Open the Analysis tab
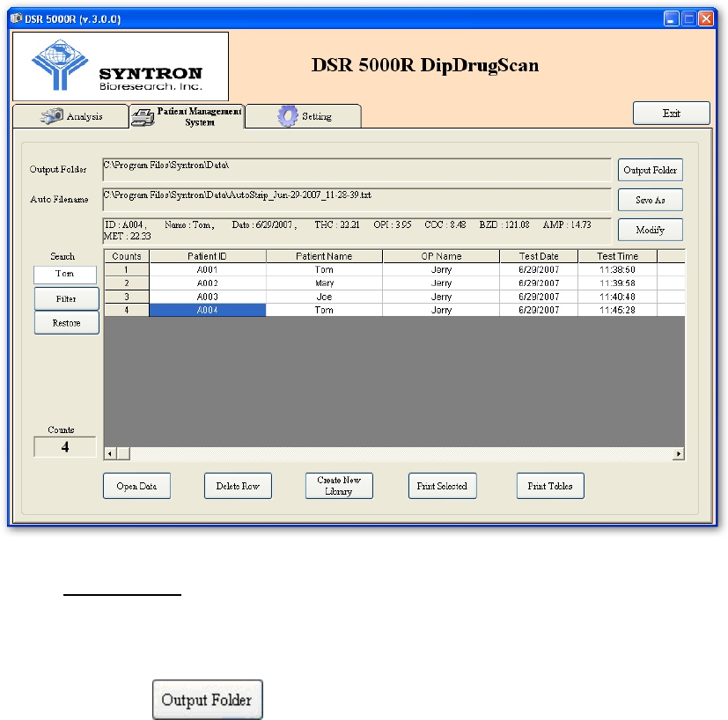This screenshot has width=728, height=720. coord(70,116)
